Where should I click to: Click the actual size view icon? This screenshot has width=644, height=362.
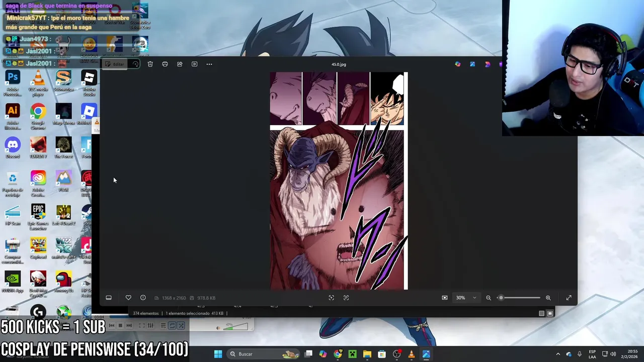click(445, 298)
